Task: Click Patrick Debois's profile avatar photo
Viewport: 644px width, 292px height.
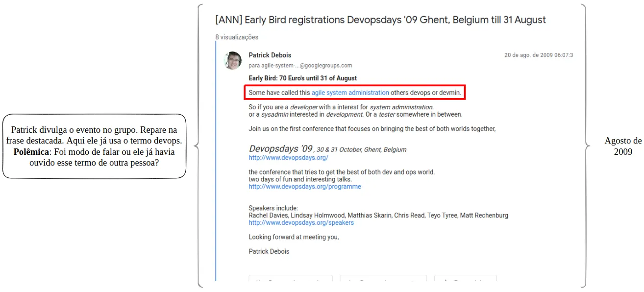Action: click(x=233, y=60)
